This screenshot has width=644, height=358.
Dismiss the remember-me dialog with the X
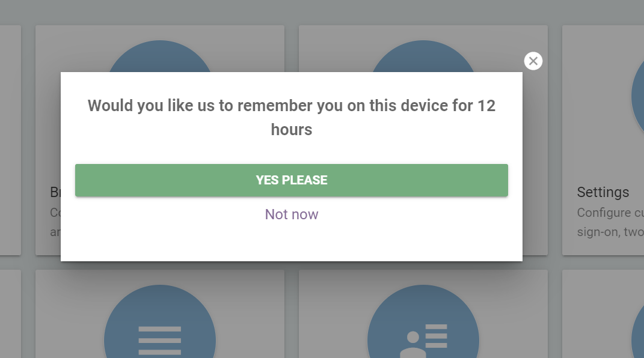click(x=533, y=61)
